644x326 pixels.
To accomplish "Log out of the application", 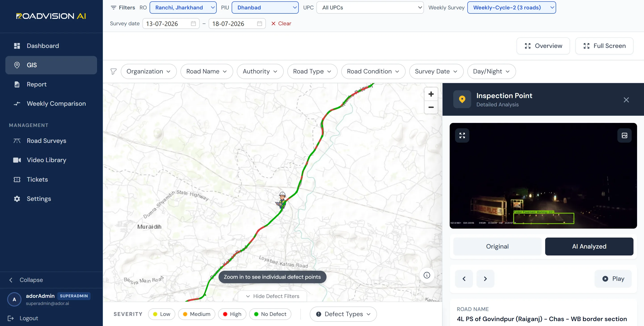I will [x=23, y=318].
